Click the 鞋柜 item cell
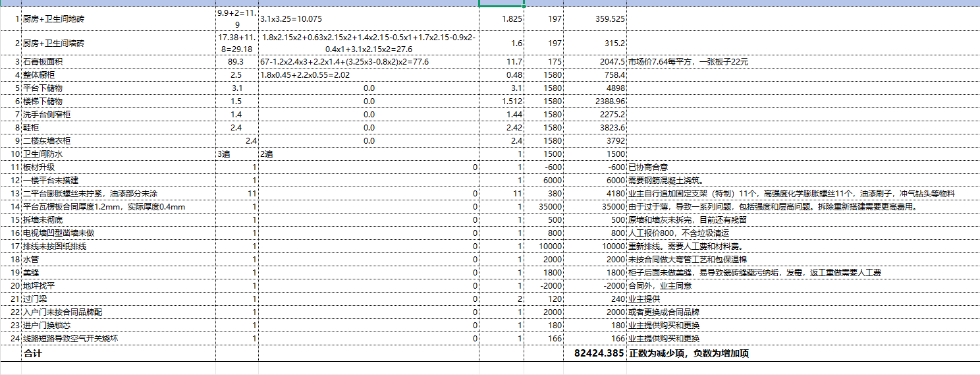Viewport: 980px width, 375px height. point(32,128)
